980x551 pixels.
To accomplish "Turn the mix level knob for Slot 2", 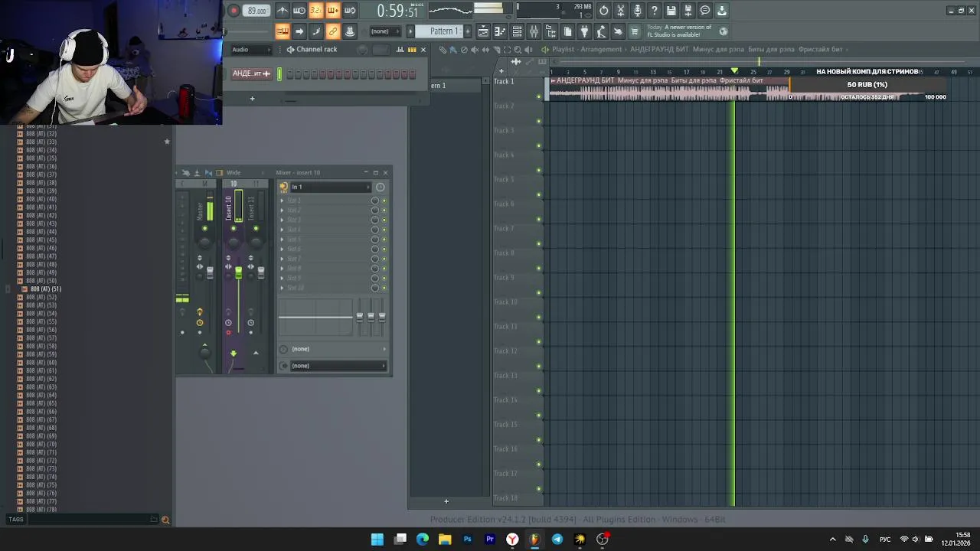I will tap(375, 210).
